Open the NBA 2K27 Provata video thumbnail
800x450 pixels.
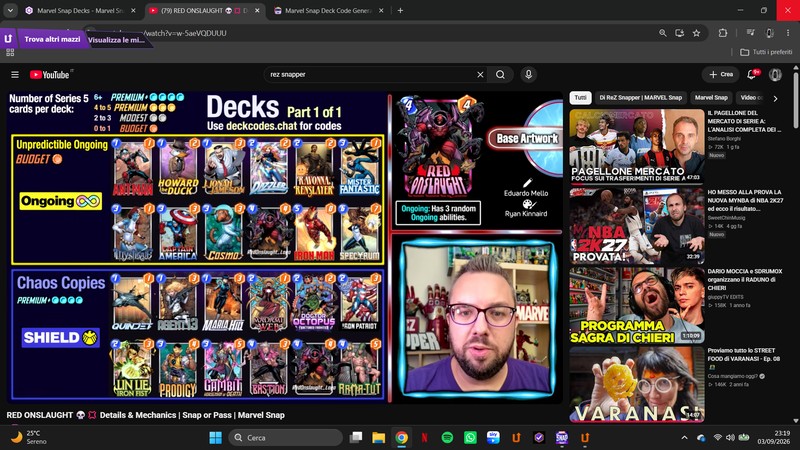tap(637, 226)
